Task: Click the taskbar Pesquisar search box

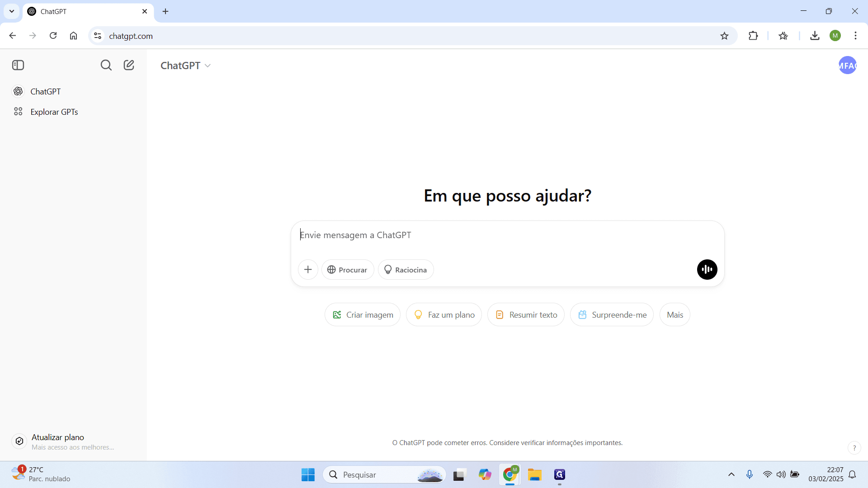Action: point(384,474)
